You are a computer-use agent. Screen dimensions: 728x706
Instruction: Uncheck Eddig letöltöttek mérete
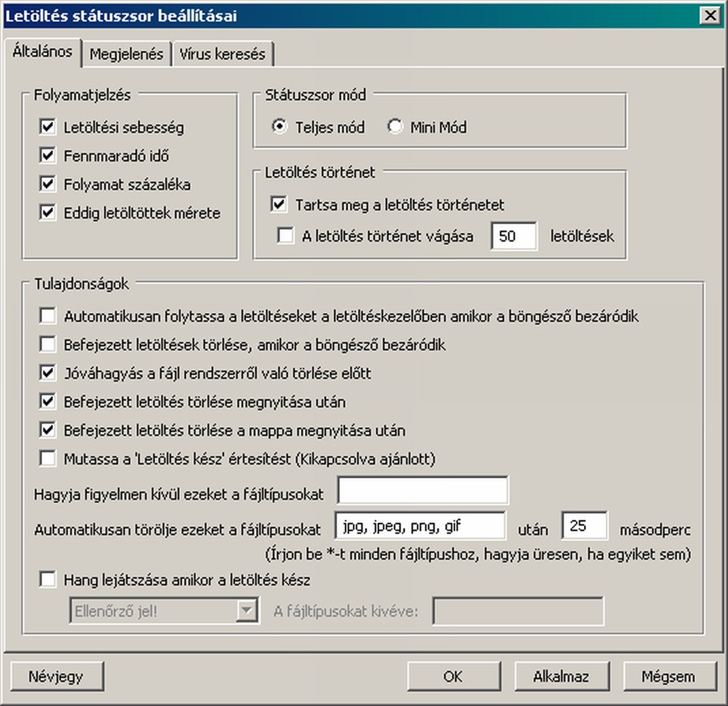[48, 212]
